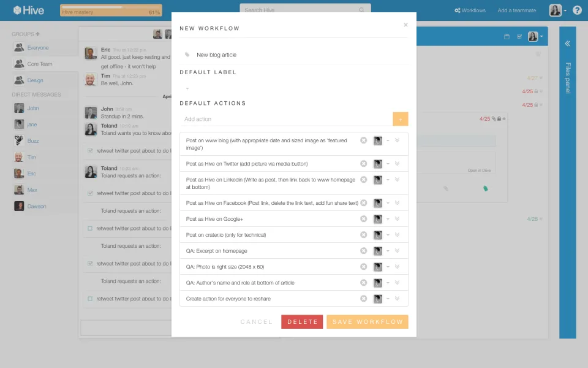This screenshot has height=368, width=588.
Task: Click assignee avatar for 'Post as Hive on Google+'
Action: click(x=378, y=220)
